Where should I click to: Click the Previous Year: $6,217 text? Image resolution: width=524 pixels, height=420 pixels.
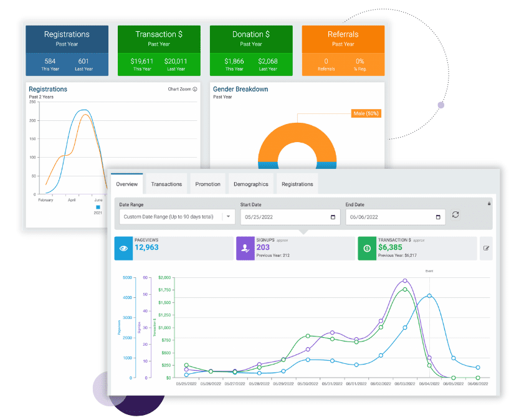click(398, 255)
